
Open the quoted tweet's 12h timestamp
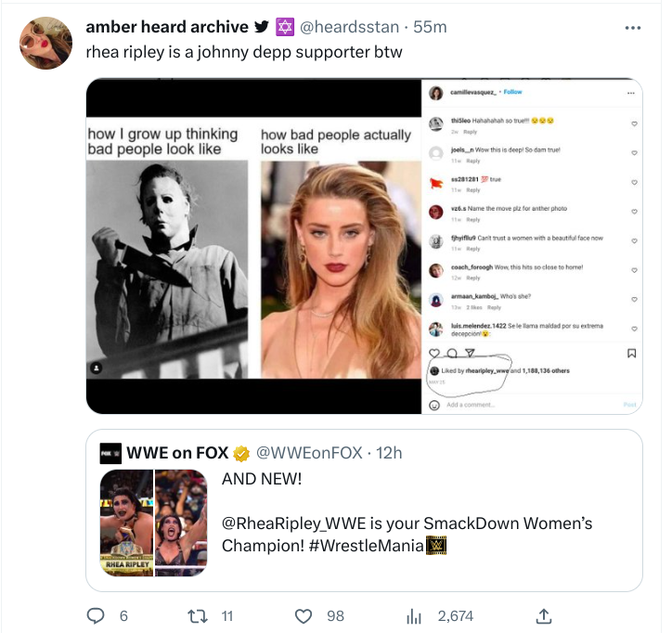(391, 453)
